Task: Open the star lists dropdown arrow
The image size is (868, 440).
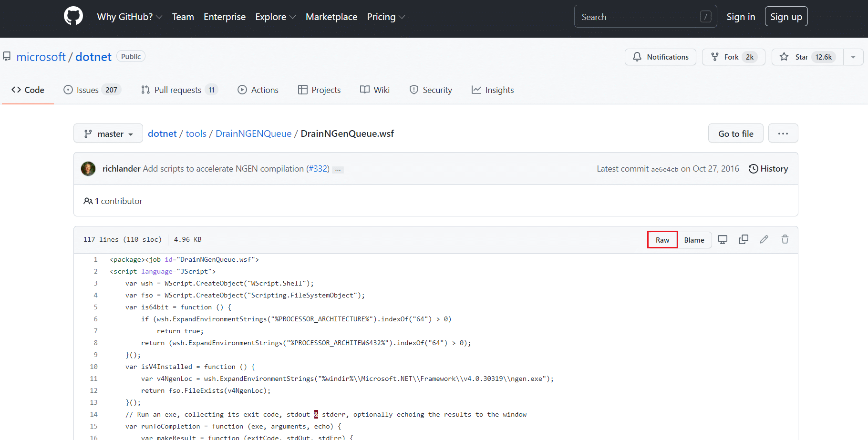Action: tap(853, 57)
